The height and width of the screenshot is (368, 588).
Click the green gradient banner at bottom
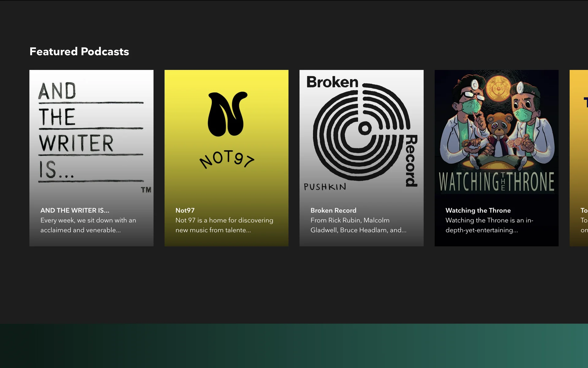tap(294, 346)
